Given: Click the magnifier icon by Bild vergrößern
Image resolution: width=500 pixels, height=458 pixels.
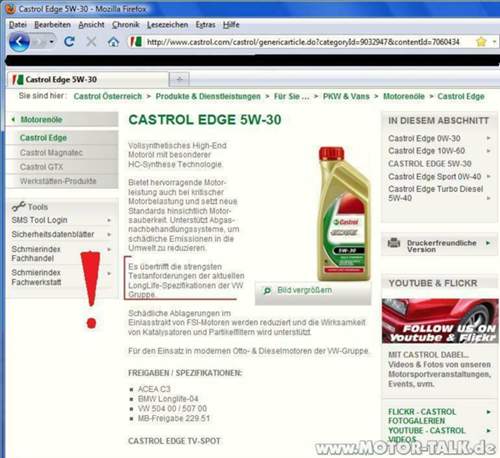Looking at the screenshot, I should 267,290.
